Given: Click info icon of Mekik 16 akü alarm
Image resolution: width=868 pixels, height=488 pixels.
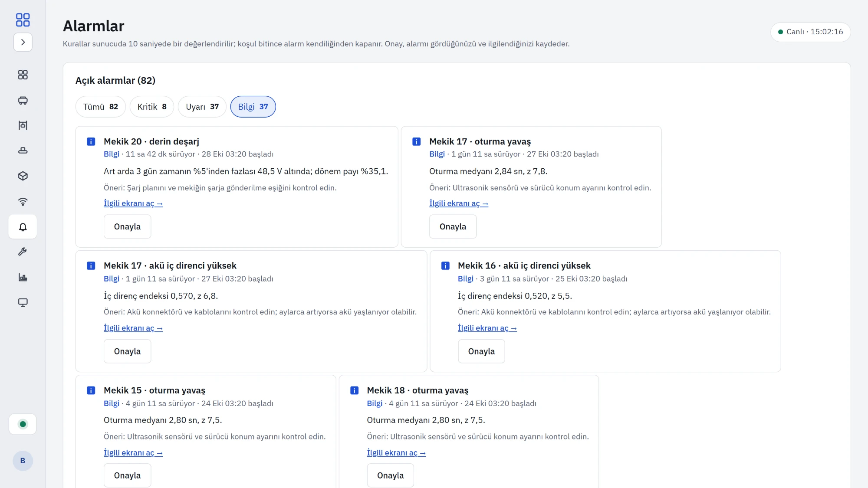Looking at the screenshot, I should 445,266.
